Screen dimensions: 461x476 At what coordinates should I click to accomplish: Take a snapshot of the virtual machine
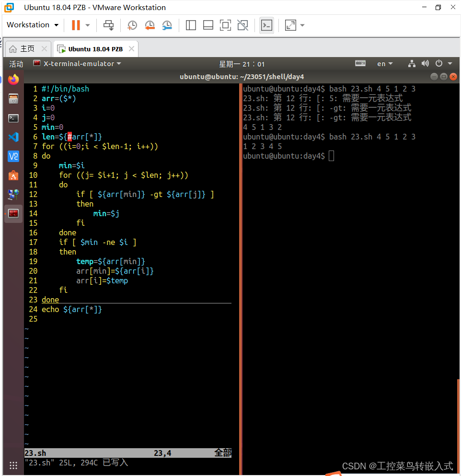coord(132,25)
